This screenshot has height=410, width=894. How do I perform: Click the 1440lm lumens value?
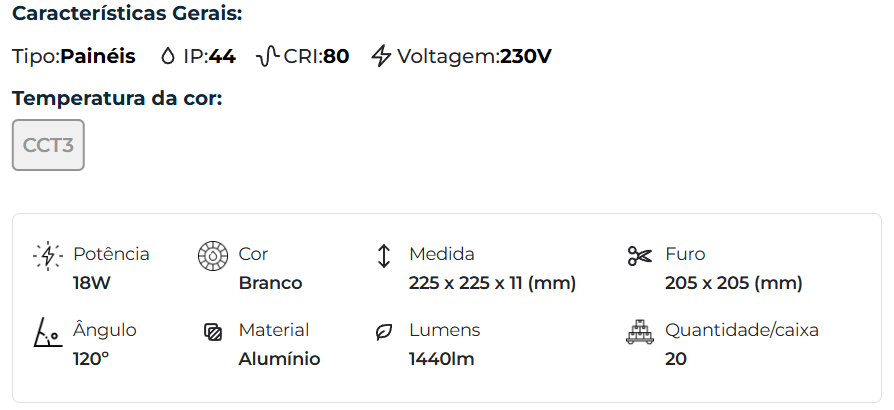click(441, 359)
